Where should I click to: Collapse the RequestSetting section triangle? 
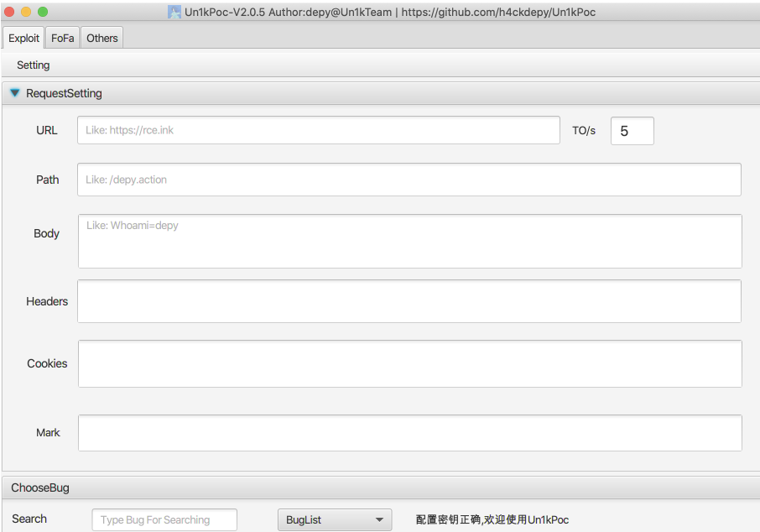[14, 93]
